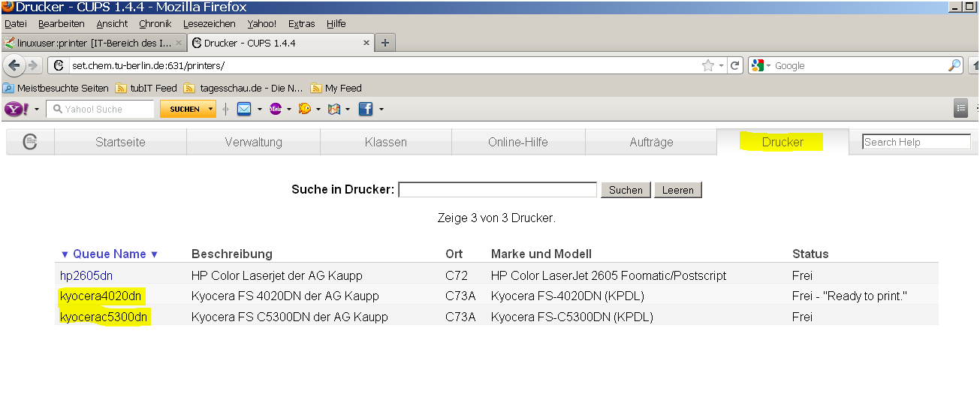Select the Drucker tab in CUPS

pos(782,142)
